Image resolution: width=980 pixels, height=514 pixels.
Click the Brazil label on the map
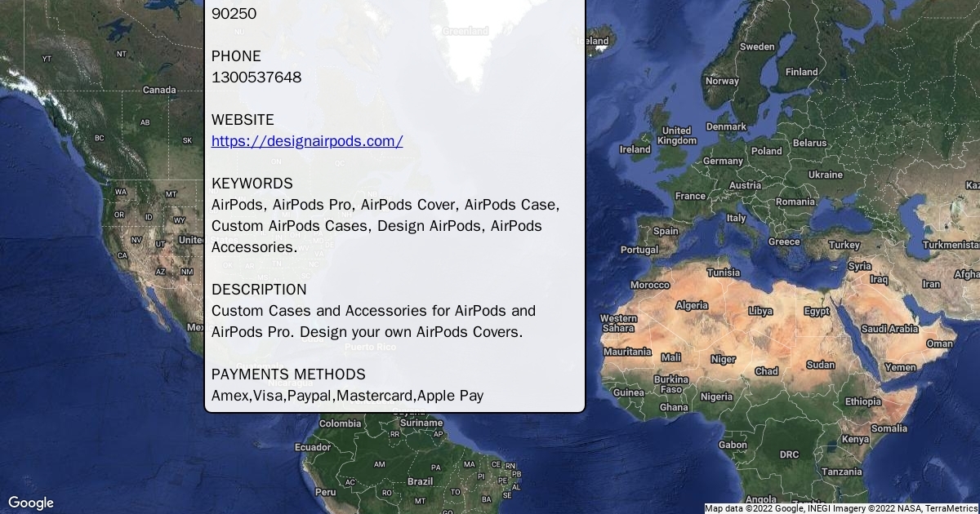click(420, 481)
